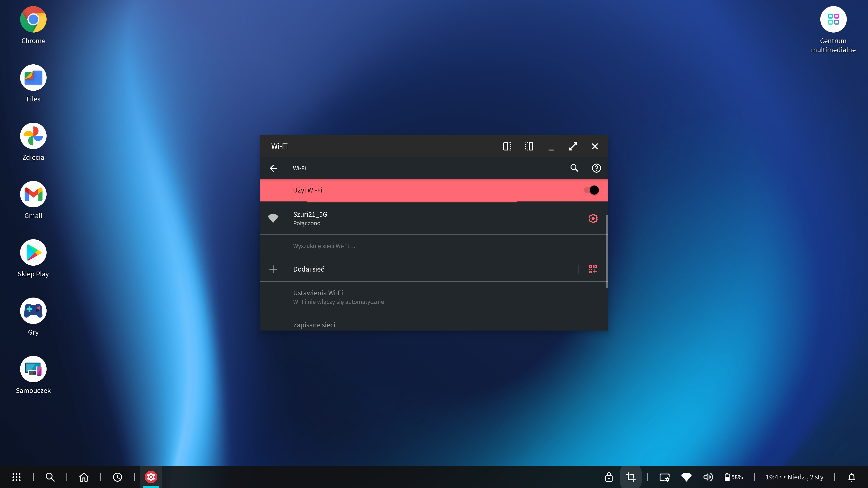This screenshot has width=868, height=488.
Task: Search settings with magnifier in Wi-Fi header
Action: [x=574, y=168]
